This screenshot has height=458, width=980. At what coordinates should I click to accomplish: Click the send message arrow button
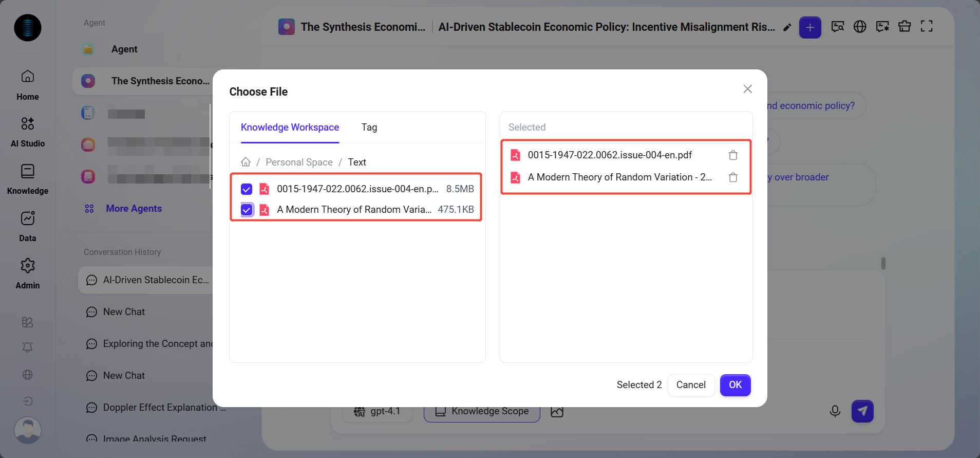pos(862,411)
